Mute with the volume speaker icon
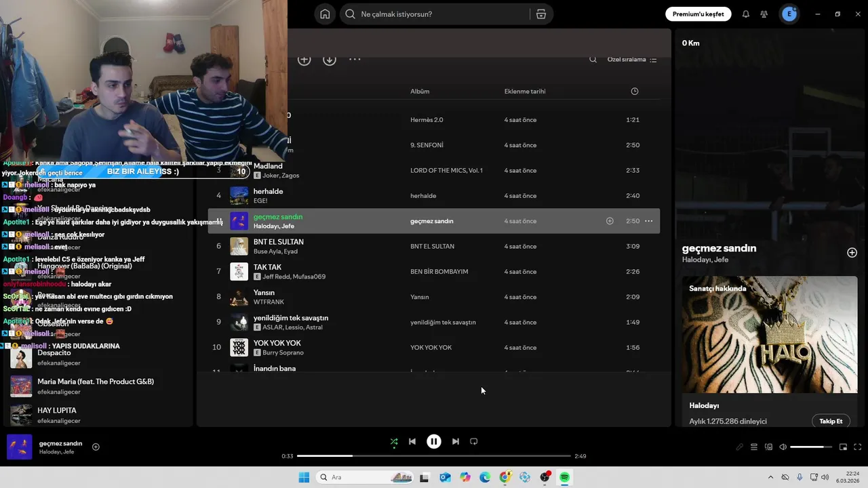Image resolution: width=868 pixels, height=488 pixels. coord(783,447)
